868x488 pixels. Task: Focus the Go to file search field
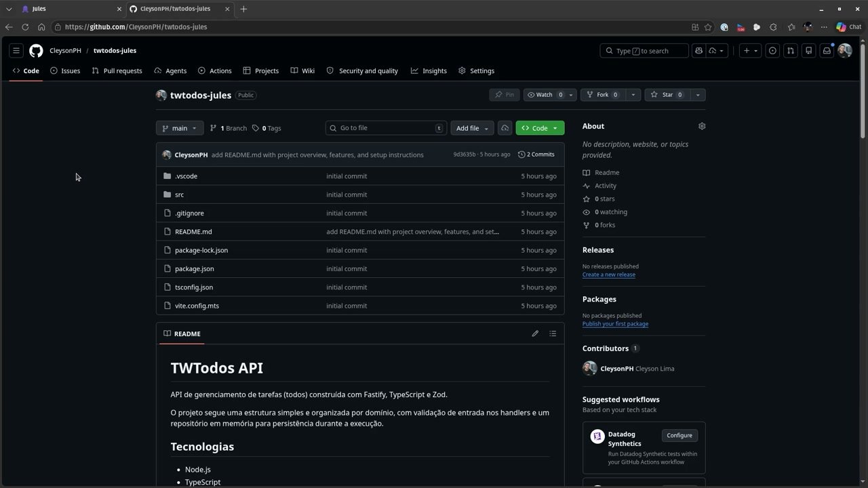[x=386, y=128]
